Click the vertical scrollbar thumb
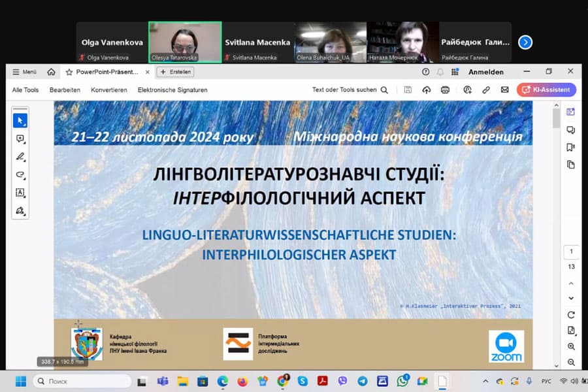 coord(557,118)
